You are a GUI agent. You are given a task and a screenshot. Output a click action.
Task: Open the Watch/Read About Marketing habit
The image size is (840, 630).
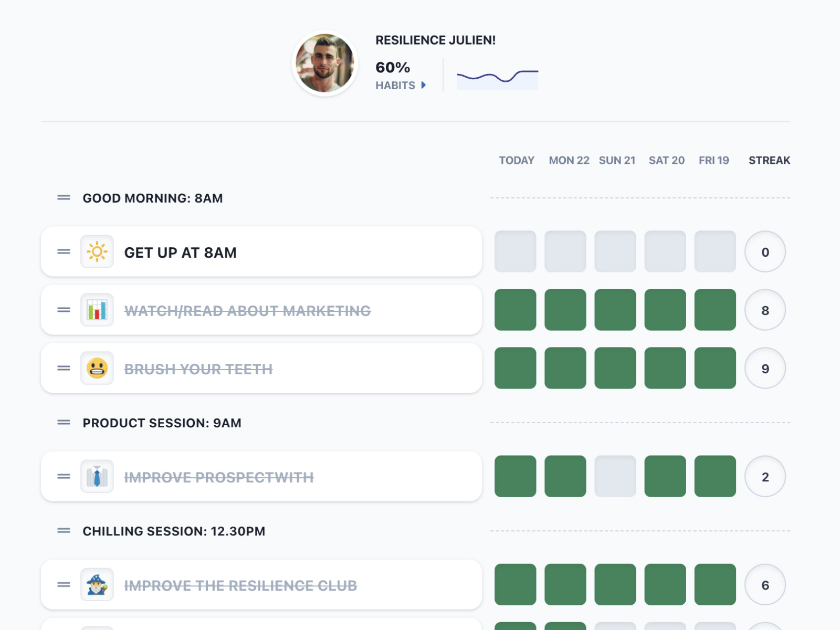tap(247, 311)
